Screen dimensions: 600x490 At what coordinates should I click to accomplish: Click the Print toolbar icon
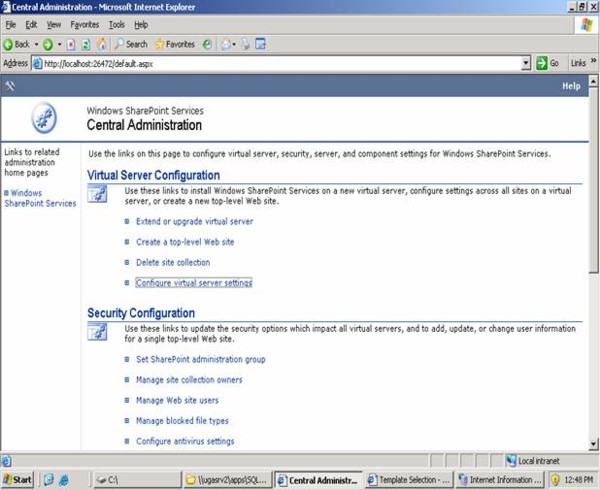pyautogui.click(x=246, y=44)
